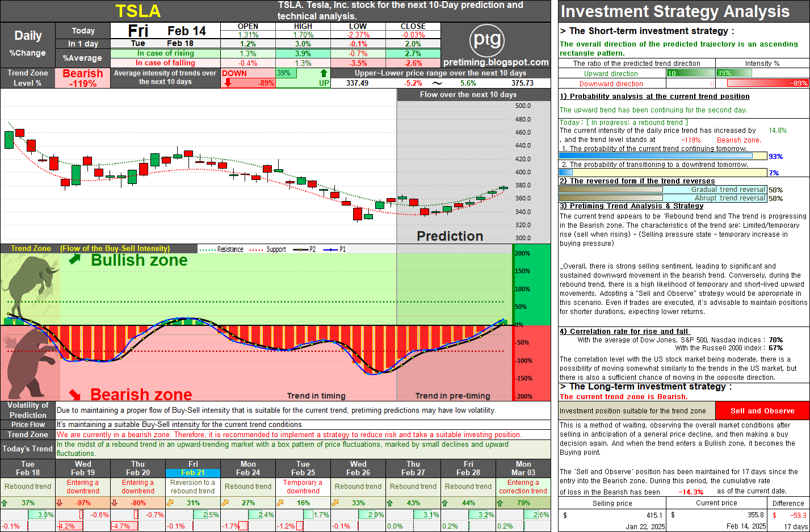Click the OPEN column header
This screenshot has width=810, height=532.
248,27
